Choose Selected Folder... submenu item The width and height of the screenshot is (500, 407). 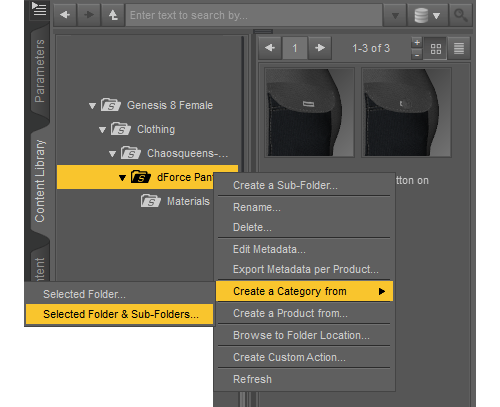[x=119, y=294]
